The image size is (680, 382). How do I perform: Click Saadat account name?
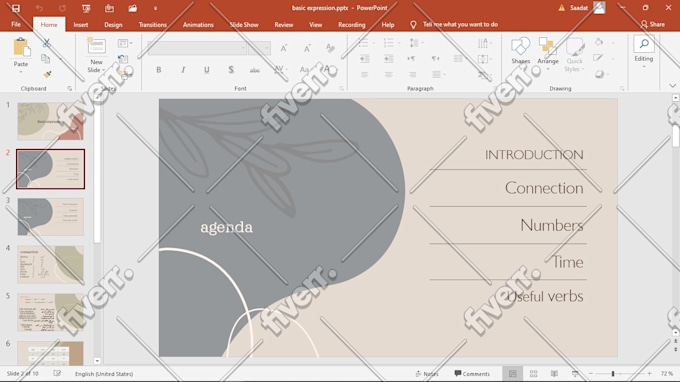(x=579, y=8)
